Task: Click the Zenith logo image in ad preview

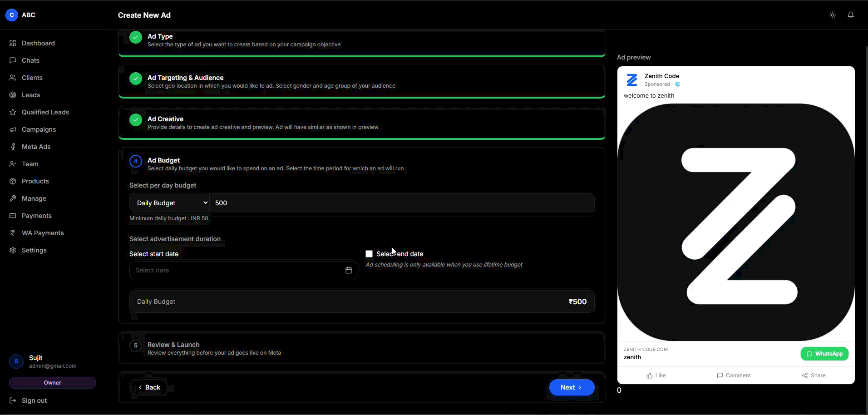Action: point(736,222)
